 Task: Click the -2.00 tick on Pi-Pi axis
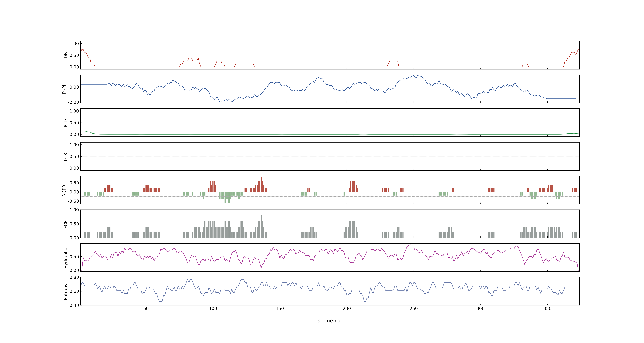coord(73,102)
